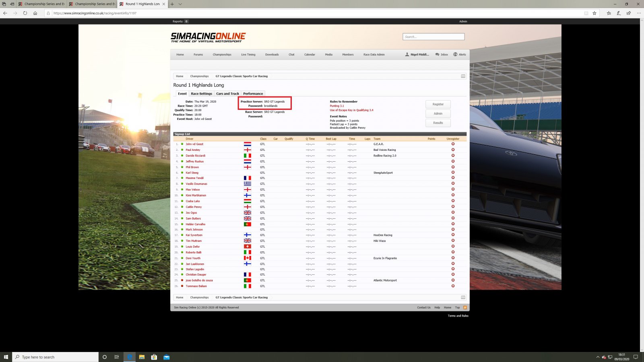
Task: Click in the site Search box
Action: (x=433, y=37)
